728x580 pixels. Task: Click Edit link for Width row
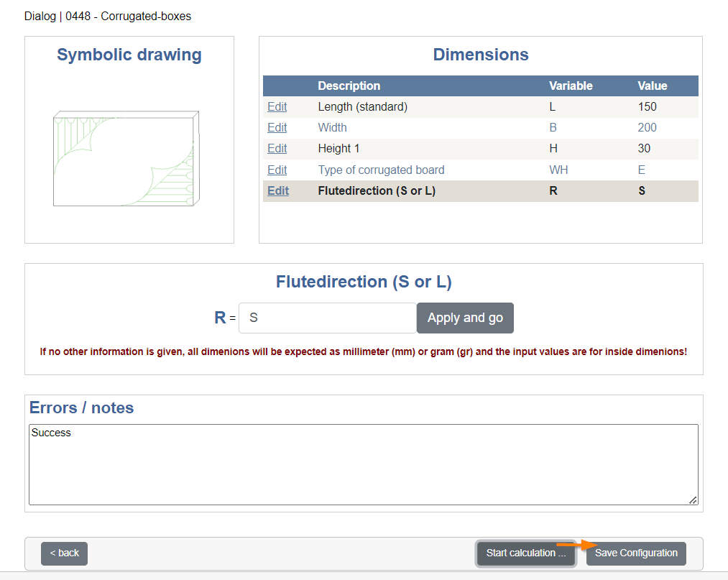(x=277, y=128)
